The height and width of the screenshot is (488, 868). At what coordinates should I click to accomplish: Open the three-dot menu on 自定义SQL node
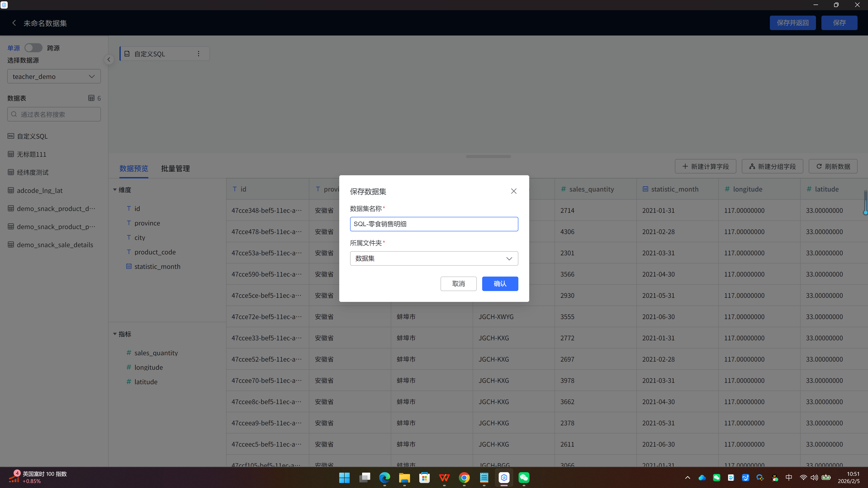199,54
